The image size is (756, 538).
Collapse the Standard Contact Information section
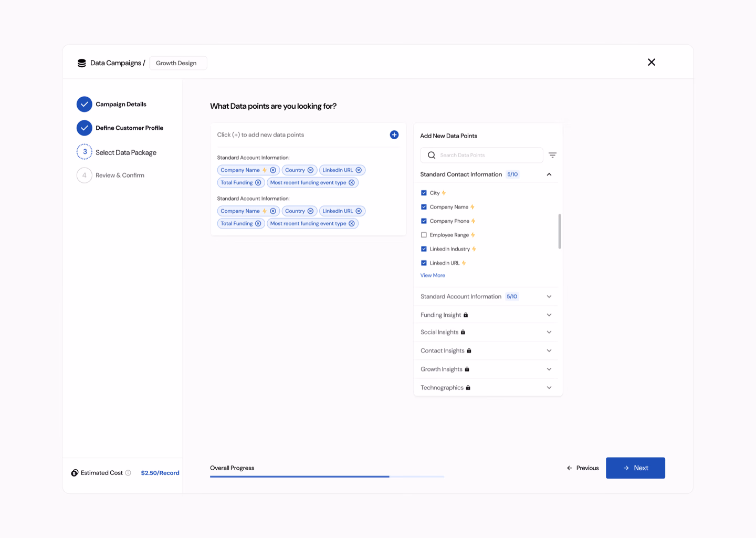(x=549, y=174)
